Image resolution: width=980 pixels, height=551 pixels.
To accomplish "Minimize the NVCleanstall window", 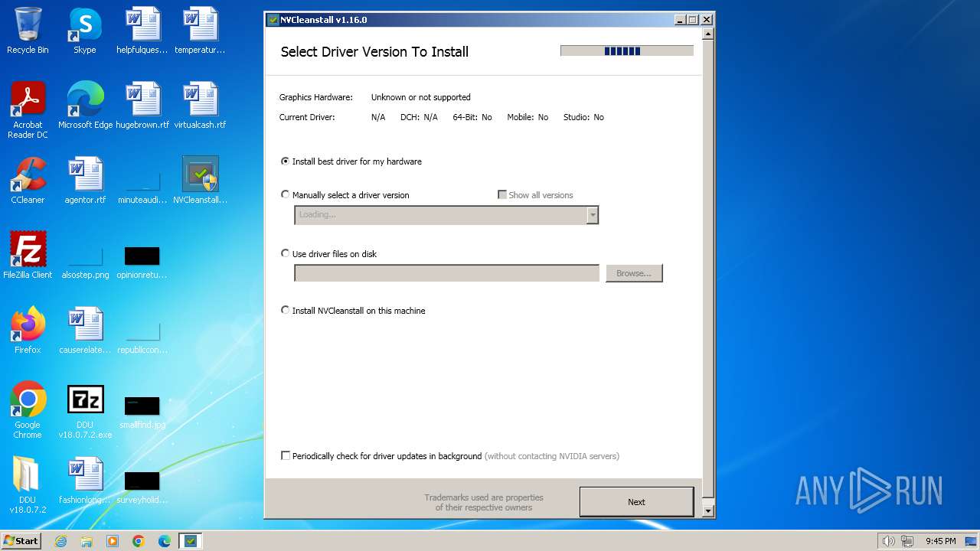I will click(x=680, y=20).
